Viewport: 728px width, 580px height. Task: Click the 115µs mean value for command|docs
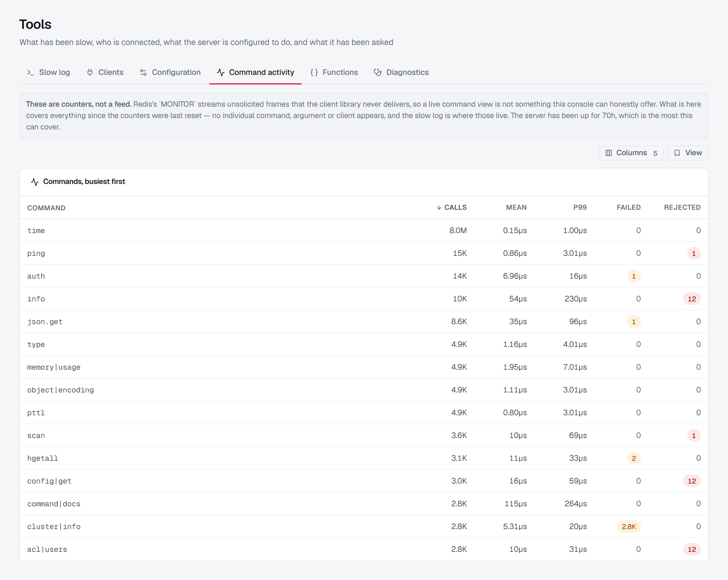(516, 504)
